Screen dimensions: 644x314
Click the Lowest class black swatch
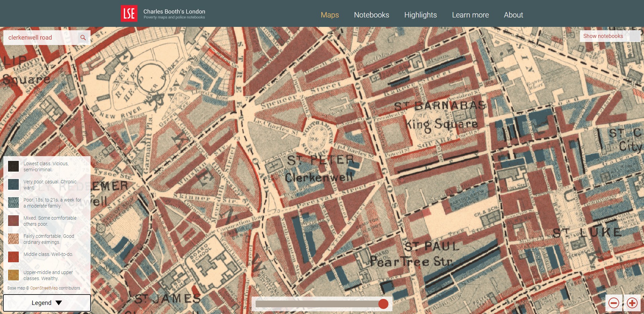[13, 166]
